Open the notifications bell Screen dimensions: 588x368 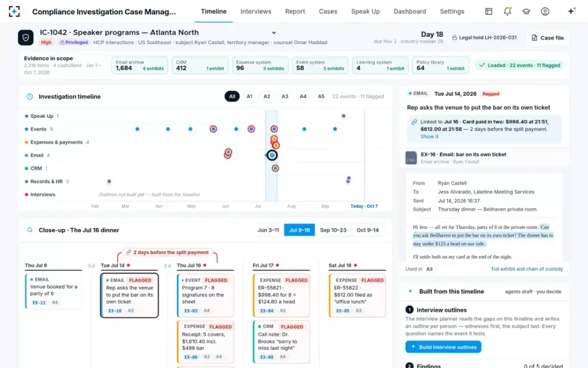pos(508,11)
